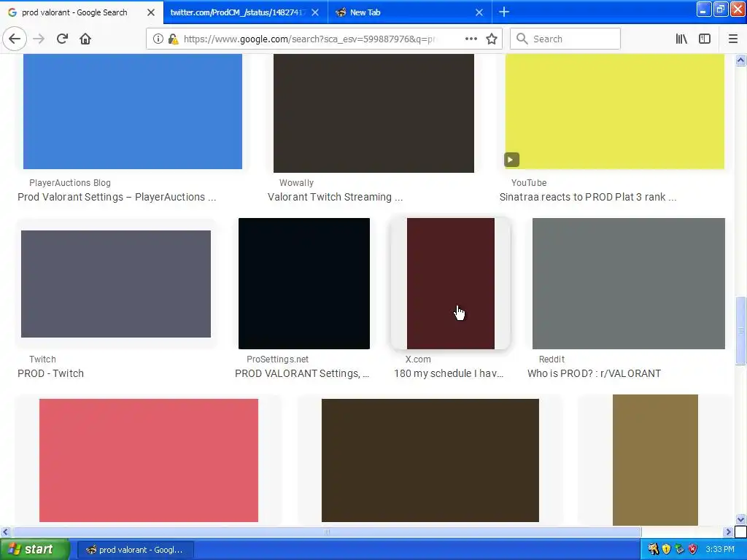Click the browser Search input box

click(x=565, y=39)
